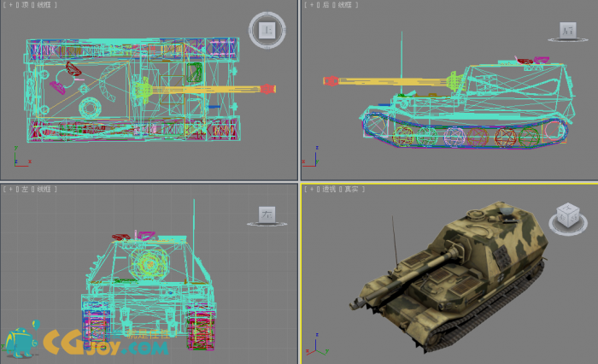Select the red muzzle tip in back viewport
Screen dimensions: 598x364
coord(328,81)
